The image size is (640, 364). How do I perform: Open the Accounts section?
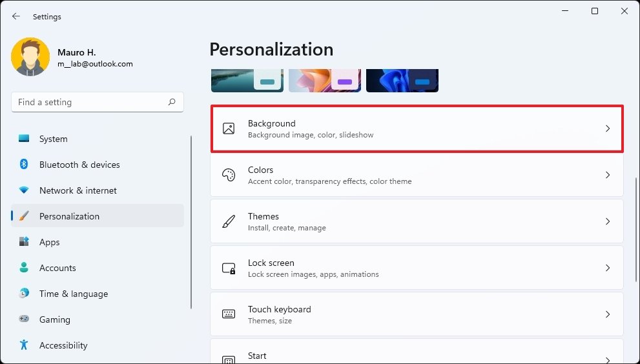tap(98, 267)
